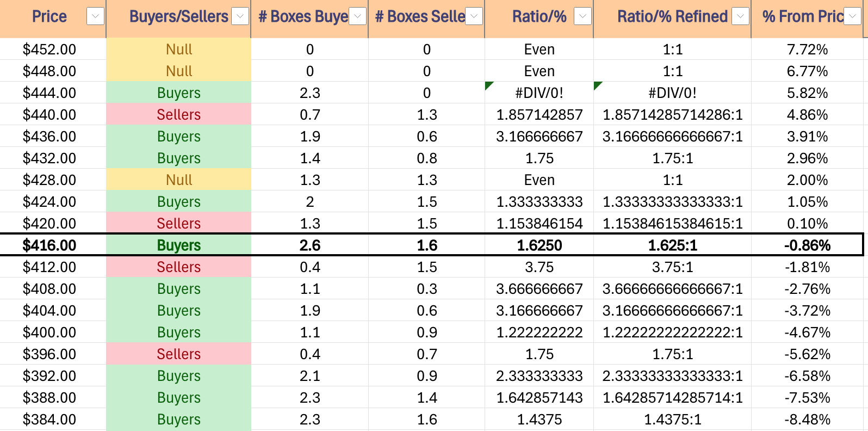This screenshot has height=431, width=868.
Task: Select the Null cell for $452.00
Action: pyautogui.click(x=178, y=50)
